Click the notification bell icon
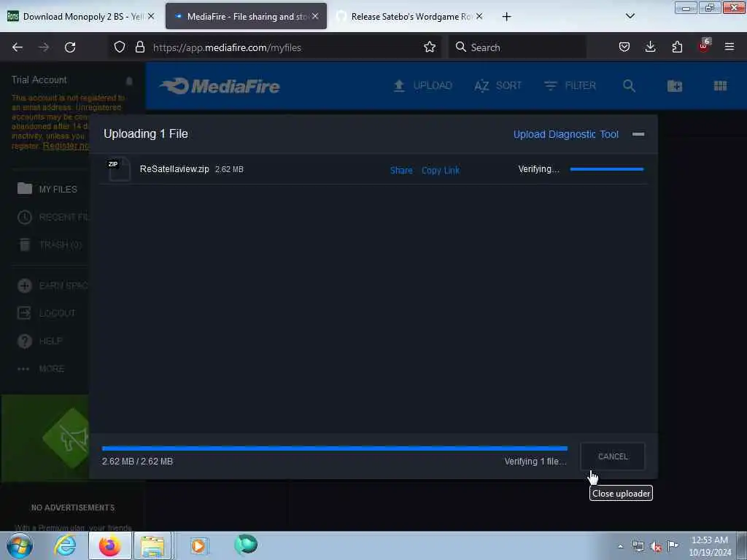 tap(129, 80)
